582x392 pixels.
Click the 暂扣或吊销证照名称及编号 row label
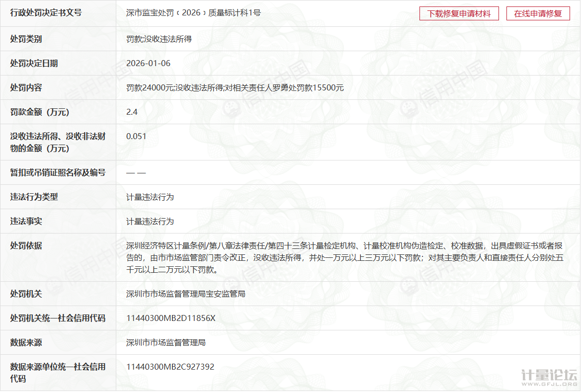pos(58,172)
